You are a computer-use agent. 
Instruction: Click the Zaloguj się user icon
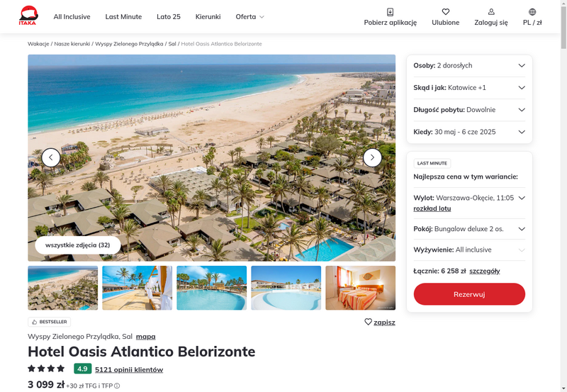tap(491, 12)
